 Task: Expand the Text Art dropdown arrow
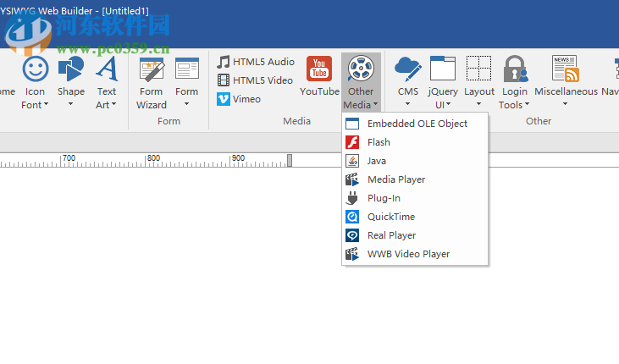pos(114,104)
